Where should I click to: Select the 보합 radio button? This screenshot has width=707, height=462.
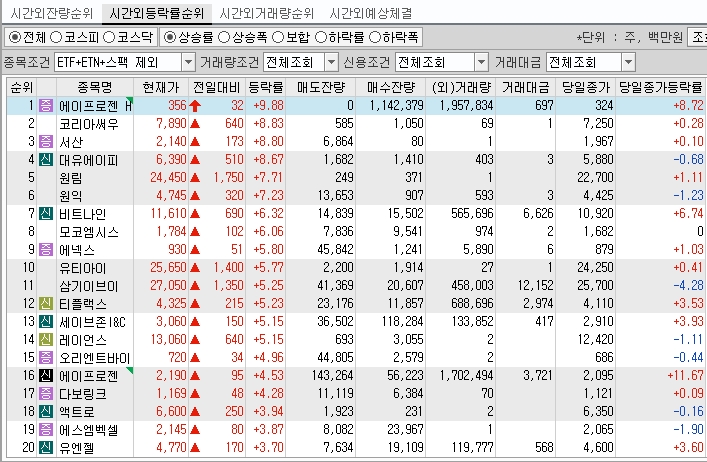coord(278,37)
